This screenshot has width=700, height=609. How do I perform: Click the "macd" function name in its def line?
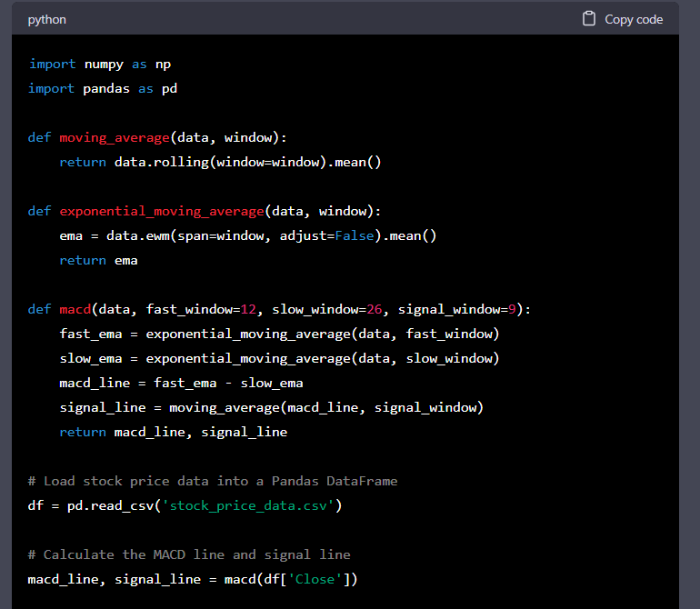(75, 309)
